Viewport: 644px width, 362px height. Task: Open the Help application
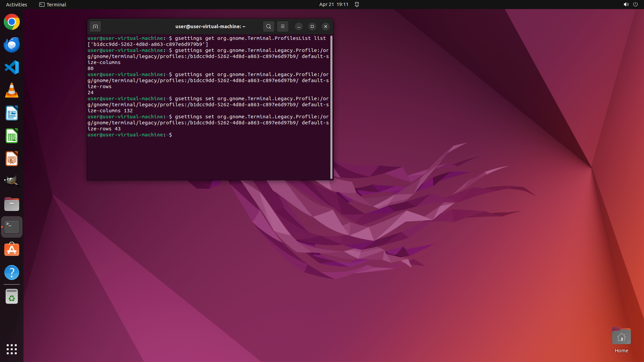click(x=12, y=273)
